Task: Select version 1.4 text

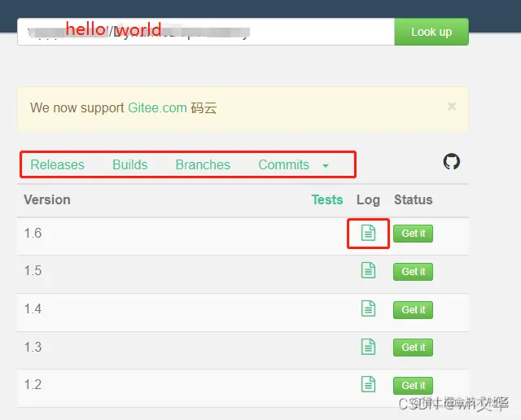Action: [x=33, y=309]
